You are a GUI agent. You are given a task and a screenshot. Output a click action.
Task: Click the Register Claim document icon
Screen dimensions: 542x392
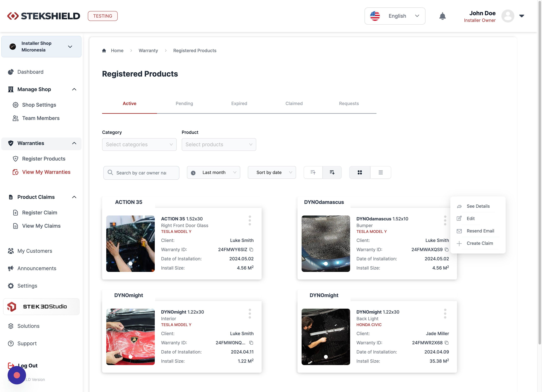coord(16,212)
